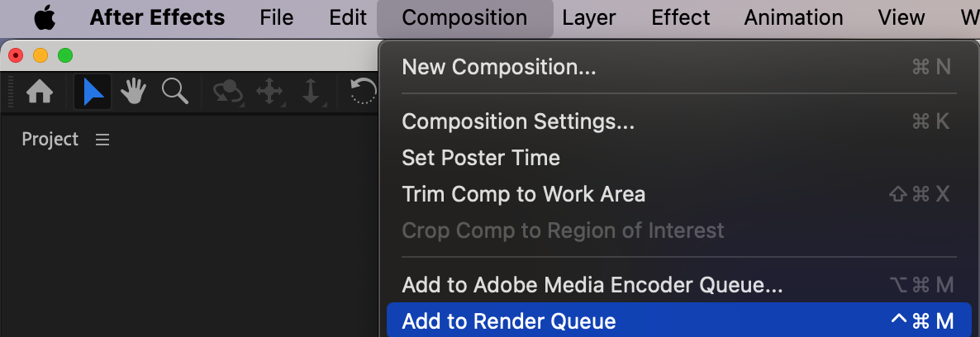The height and width of the screenshot is (337, 980).
Task: Select the Orbit camera tool
Action: coord(228,92)
